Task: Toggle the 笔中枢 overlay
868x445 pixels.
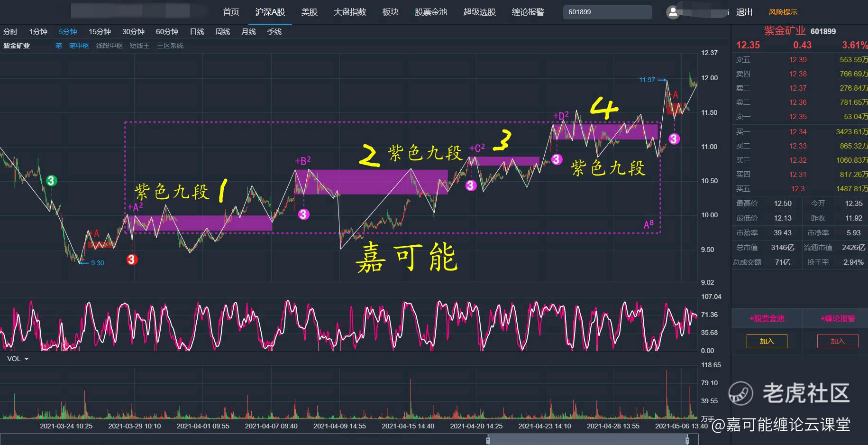Action: [x=79, y=46]
